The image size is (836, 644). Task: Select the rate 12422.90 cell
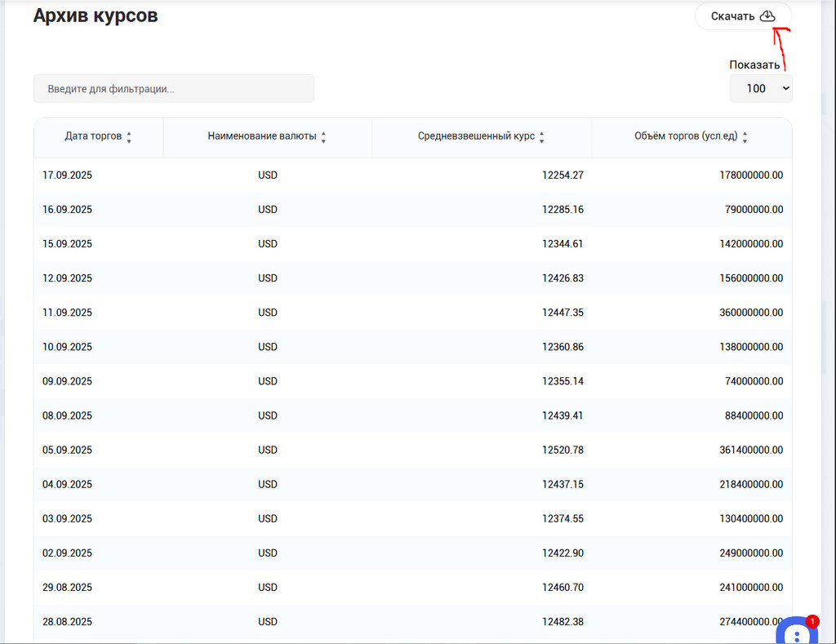[x=563, y=553]
